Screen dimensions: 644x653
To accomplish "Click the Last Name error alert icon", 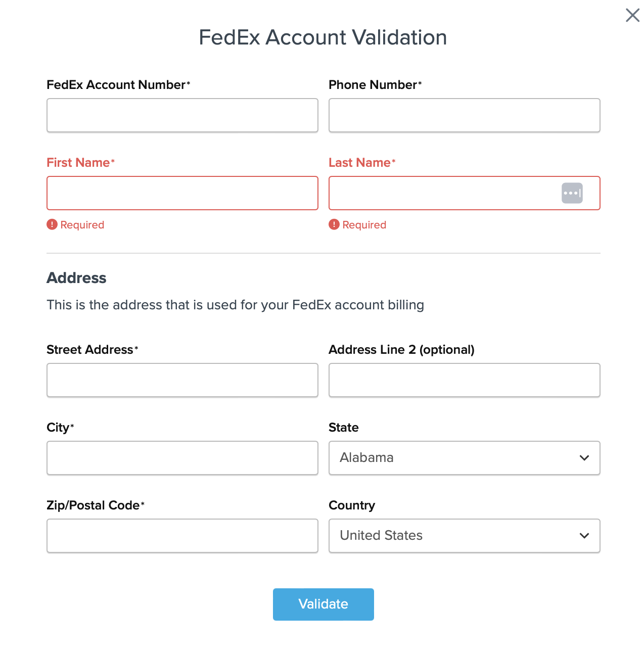I will [x=334, y=224].
